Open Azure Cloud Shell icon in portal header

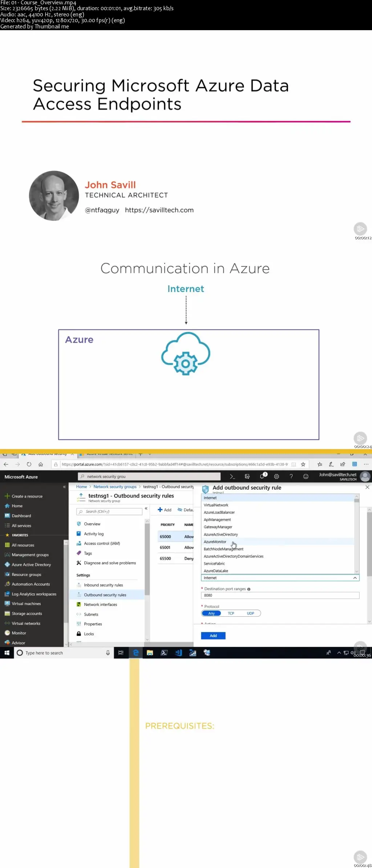coord(232,476)
